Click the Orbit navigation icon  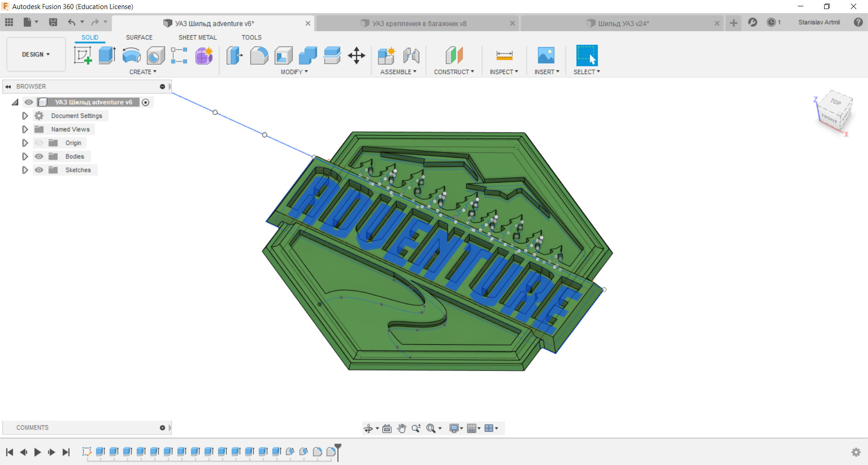coord(368,428)
